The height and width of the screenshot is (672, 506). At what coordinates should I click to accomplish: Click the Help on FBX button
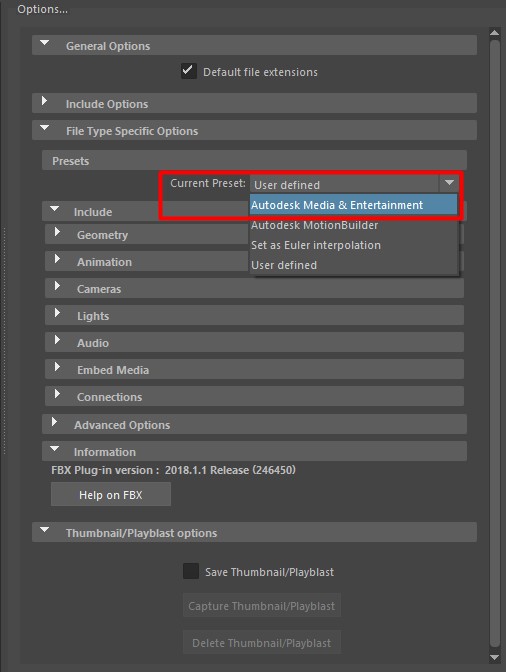111,495
